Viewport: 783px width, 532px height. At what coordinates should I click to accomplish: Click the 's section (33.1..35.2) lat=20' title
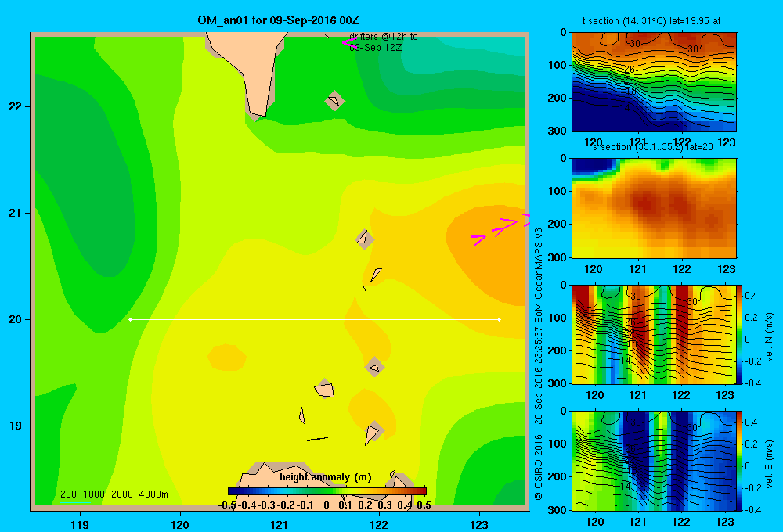coord(653,147)
